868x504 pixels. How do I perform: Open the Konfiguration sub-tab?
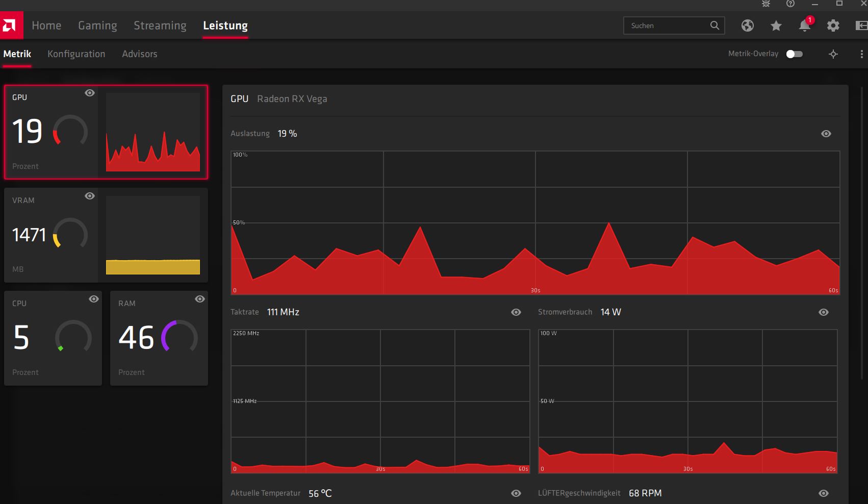click(x=76, y=54)
